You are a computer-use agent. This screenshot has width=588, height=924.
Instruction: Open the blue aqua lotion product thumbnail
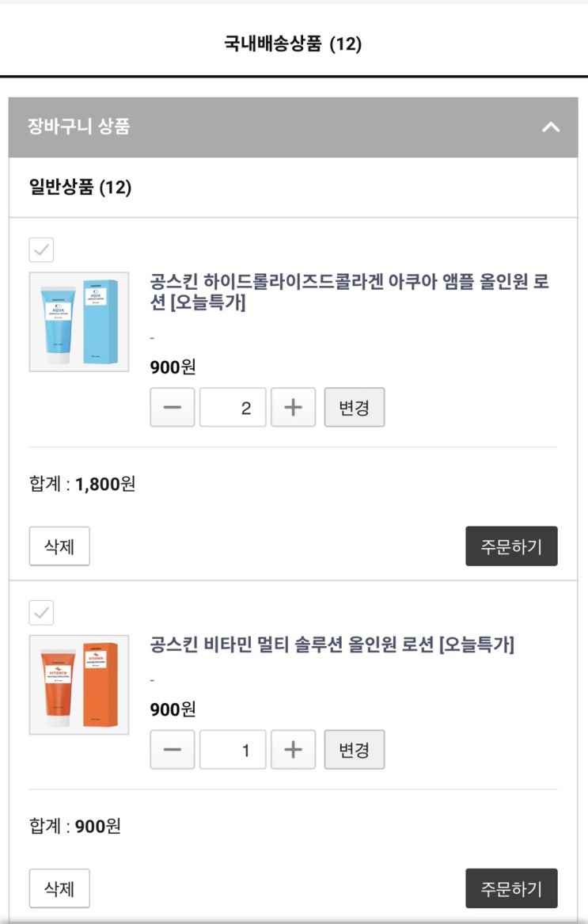[79, 321]
